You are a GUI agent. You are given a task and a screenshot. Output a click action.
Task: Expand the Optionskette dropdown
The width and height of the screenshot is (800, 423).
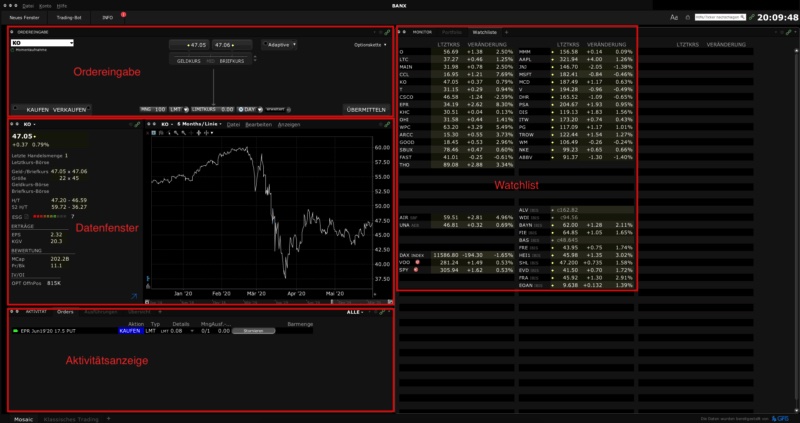pos(371,45)
